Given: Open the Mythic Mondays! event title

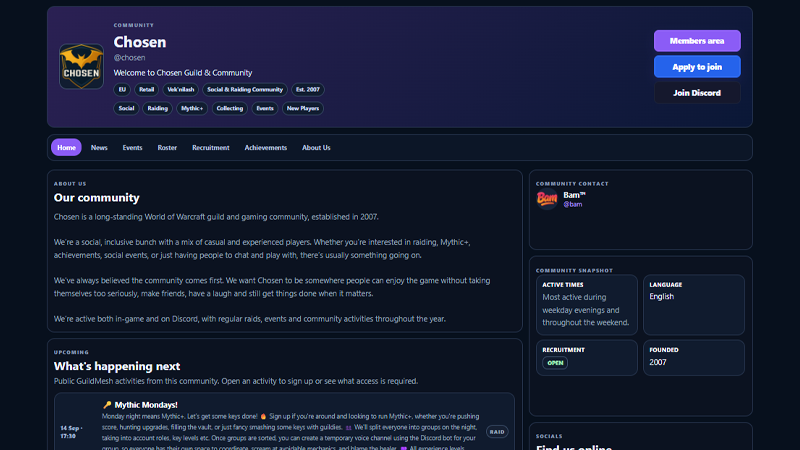Looking at the screenshot, I should 146,405.
